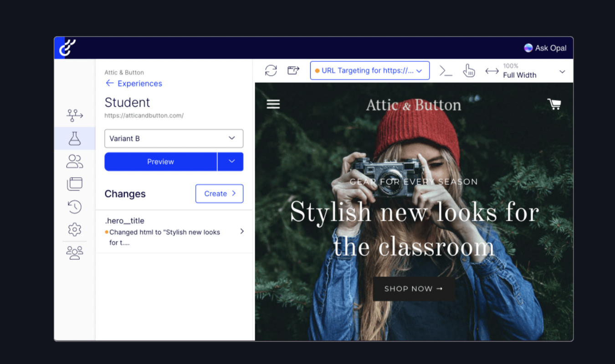Open the Flags icon in the sidebar
Screen dimensions: 615x364
click(75, 115)
